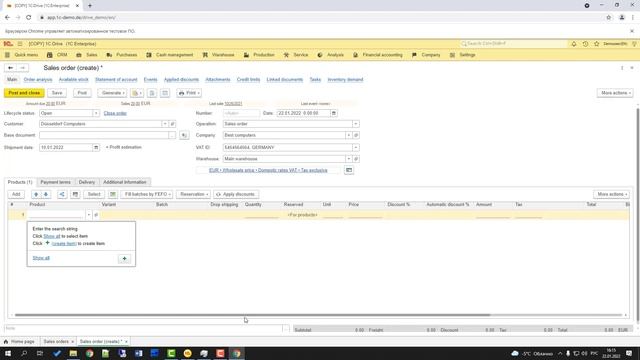Open the price and currency settings icon
640x360 pixels.
(349, 170)
